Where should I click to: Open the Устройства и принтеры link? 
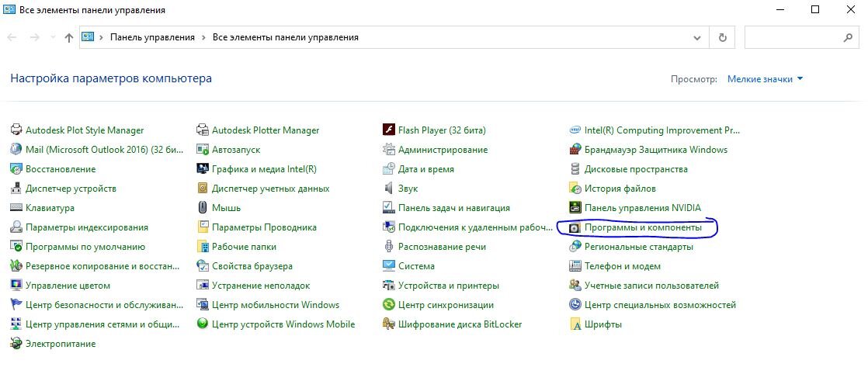(449, 286)
